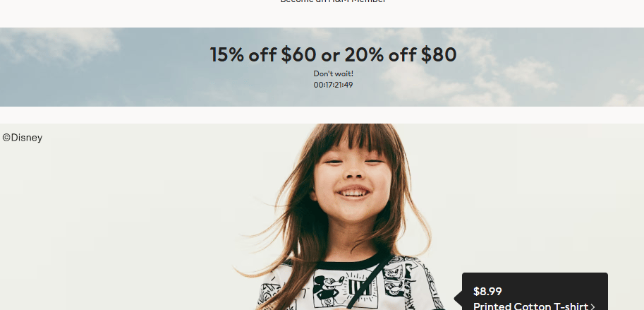Click the Mickey Mouse print on the shirt

[x=328, y=288]
